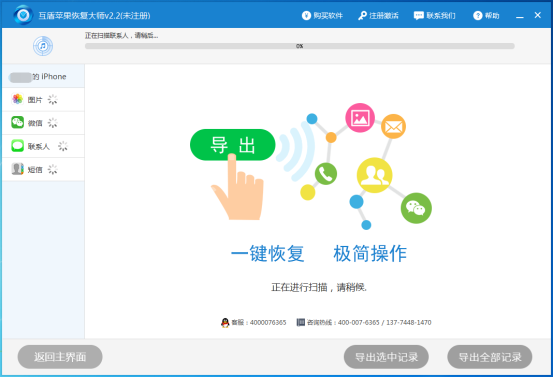Click the green Messages bubble icon

17,146
